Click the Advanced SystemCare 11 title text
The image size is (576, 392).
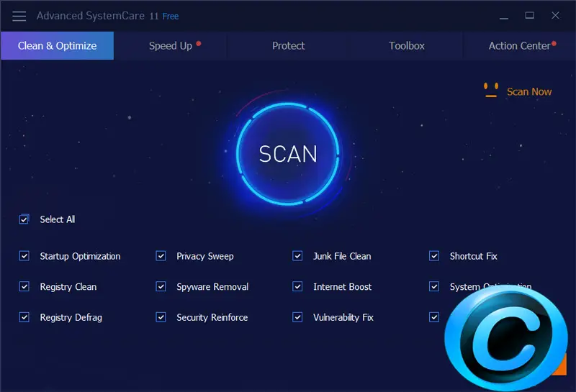click(x=97, y=16)
